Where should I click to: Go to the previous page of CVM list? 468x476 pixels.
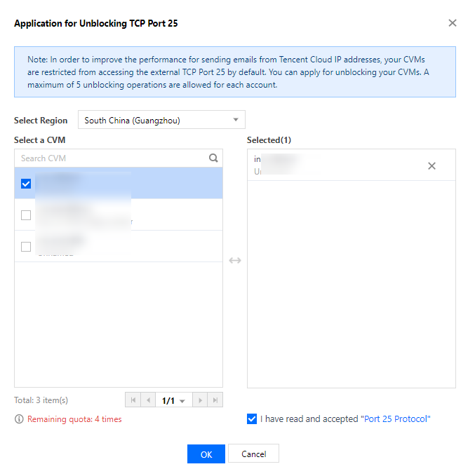click(x=148, y=400)
